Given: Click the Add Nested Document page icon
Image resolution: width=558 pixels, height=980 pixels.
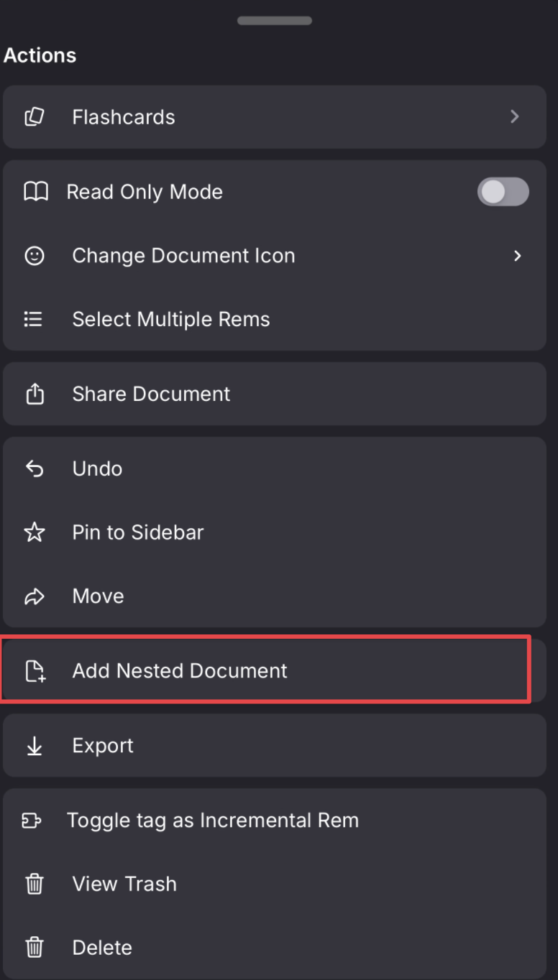Looking at the screenshot, I should (x=35, y=671).
